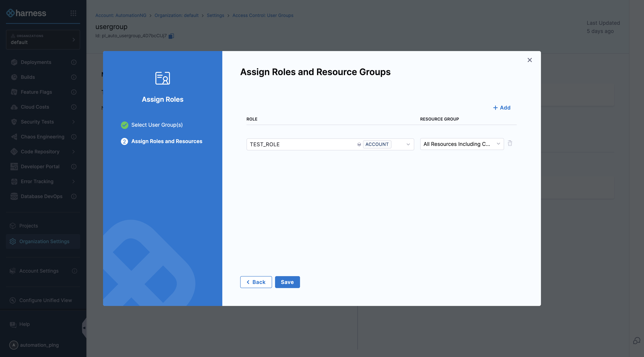This screenshot has height=357, width=644.
Task: Click the Deployments info icon
Action: click(x=74, y=62)
